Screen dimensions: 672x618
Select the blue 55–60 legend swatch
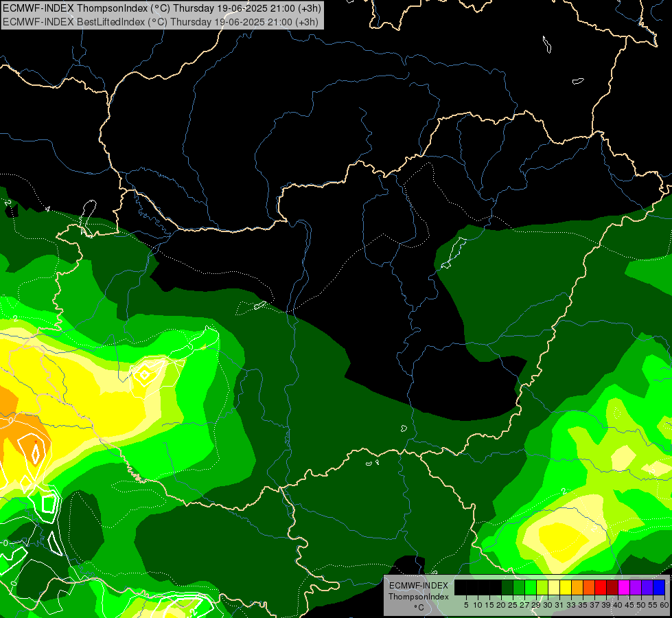click(659, 587)
